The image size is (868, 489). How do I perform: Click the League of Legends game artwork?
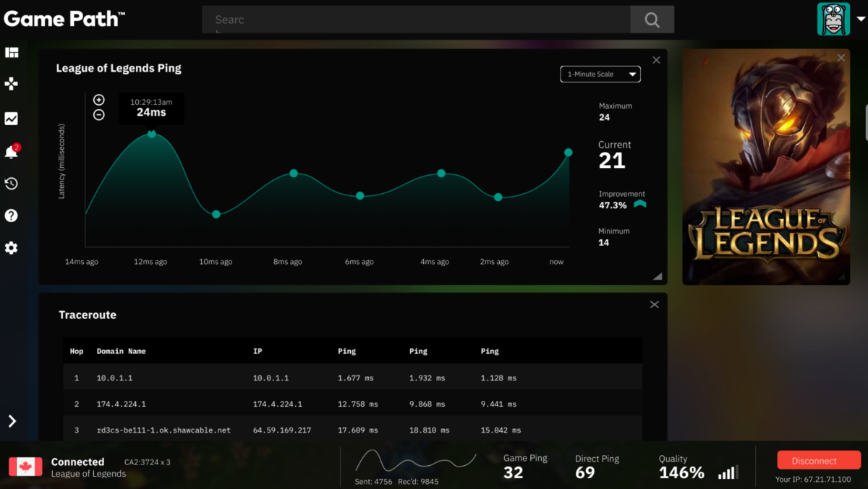[766, 167]
